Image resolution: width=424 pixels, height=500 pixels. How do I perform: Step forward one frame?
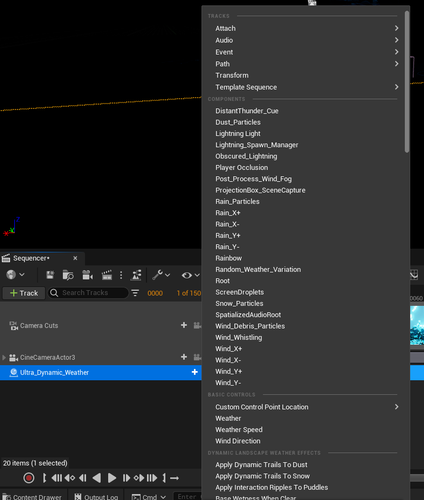126,478
